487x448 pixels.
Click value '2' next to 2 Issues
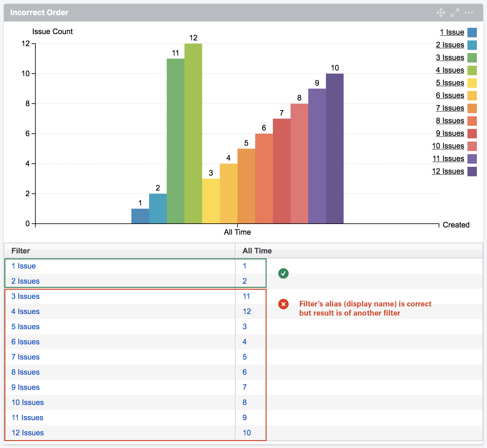(244, 281)
